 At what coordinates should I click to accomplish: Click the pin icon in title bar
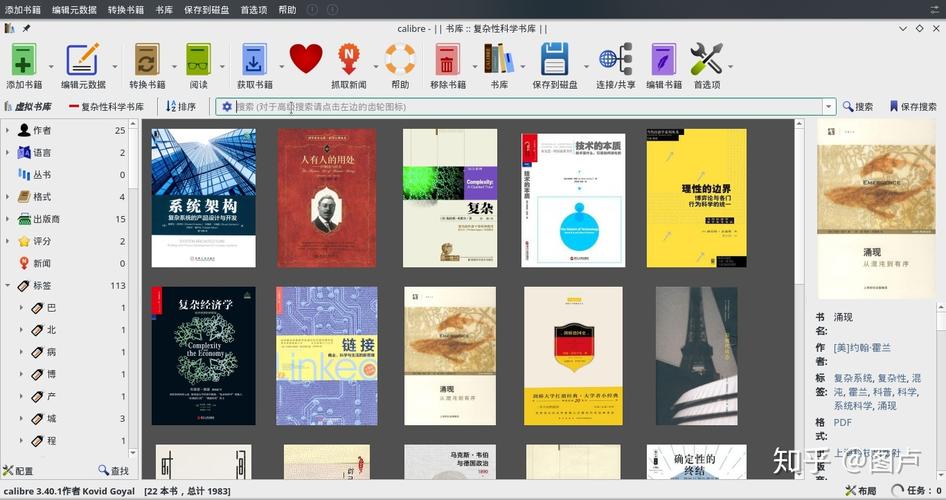click(27, 28)
